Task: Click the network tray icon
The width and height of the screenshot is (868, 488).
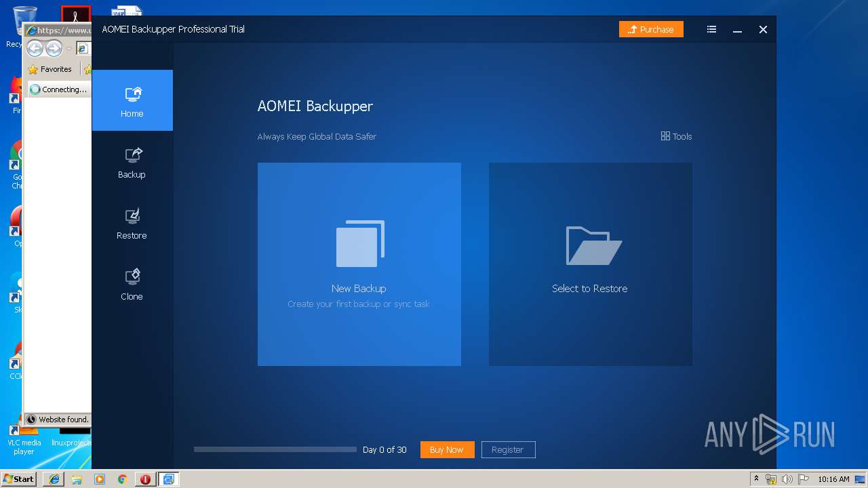Action: click(771, 479)
